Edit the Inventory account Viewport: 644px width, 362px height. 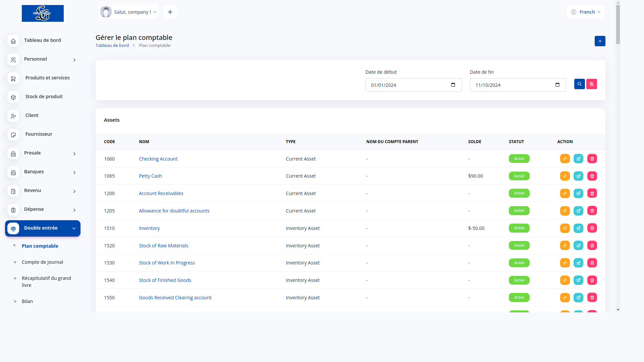point(578,228)
